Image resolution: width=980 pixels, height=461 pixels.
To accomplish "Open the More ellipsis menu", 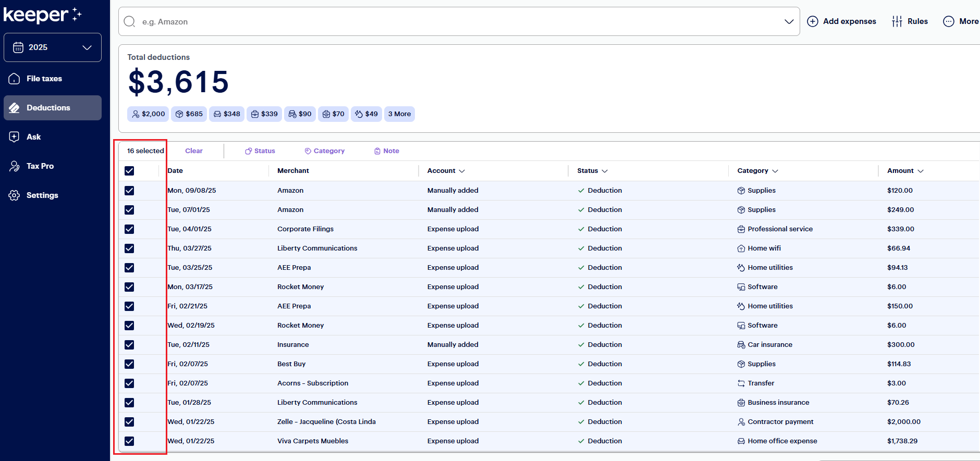I will tap(948, 21).
